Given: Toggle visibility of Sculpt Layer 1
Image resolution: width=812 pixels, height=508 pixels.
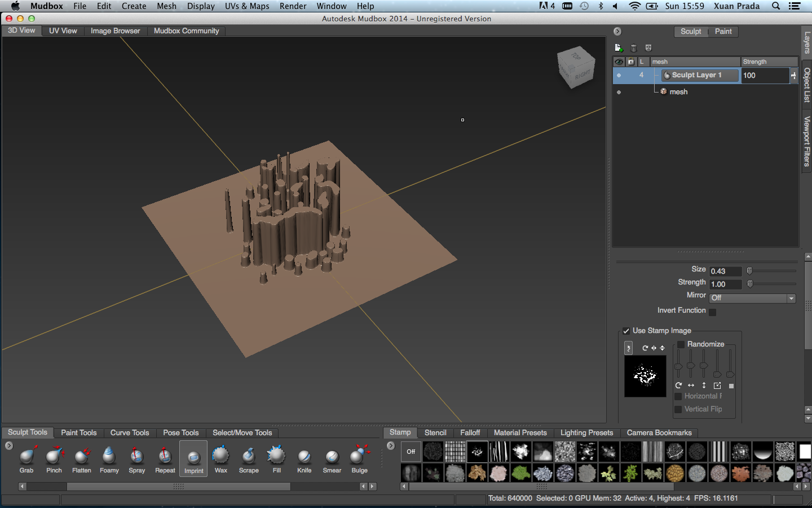Looking at the screenshot, I should 619,75.
